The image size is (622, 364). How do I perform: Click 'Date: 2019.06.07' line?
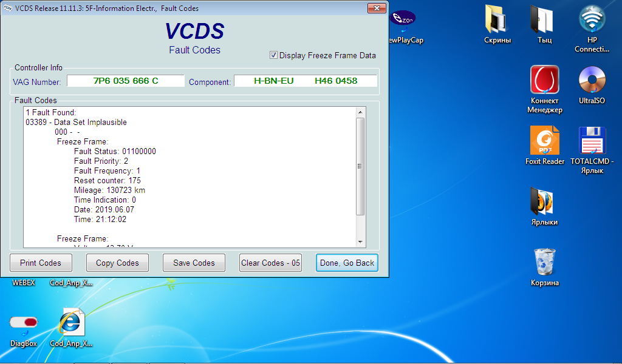point(104,209)
